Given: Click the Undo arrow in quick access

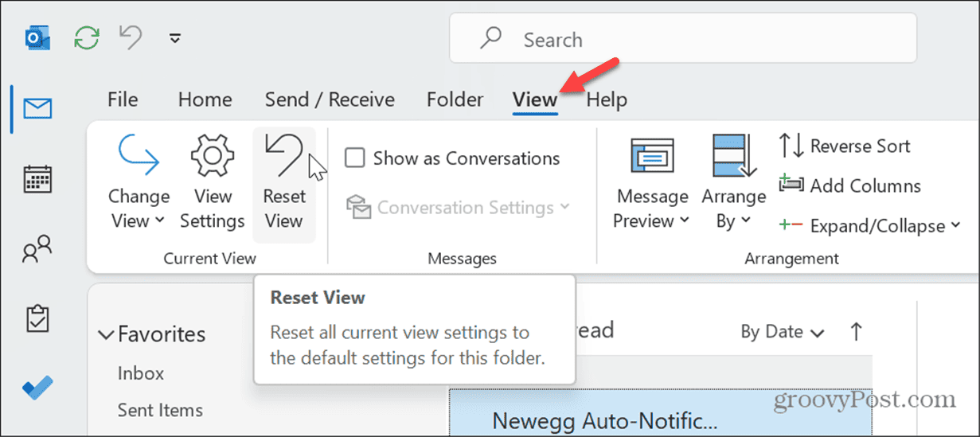Looking at the screenshot, I should coord(131,37).
